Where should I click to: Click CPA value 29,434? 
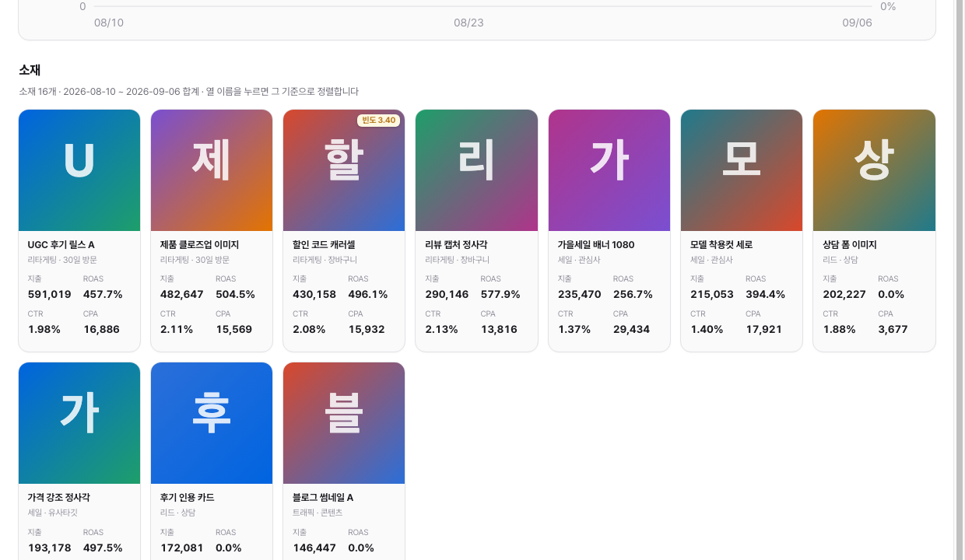click(x=631, y=330)
